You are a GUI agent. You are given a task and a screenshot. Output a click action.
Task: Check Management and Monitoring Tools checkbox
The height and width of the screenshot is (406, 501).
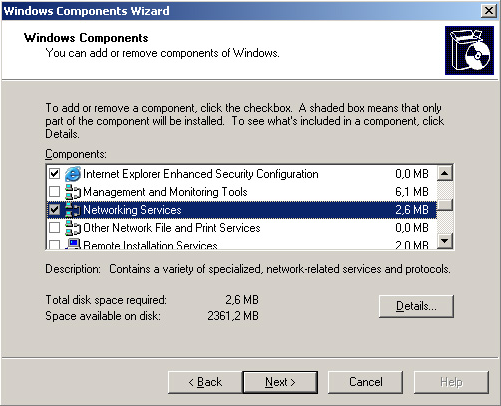(54, 192)
